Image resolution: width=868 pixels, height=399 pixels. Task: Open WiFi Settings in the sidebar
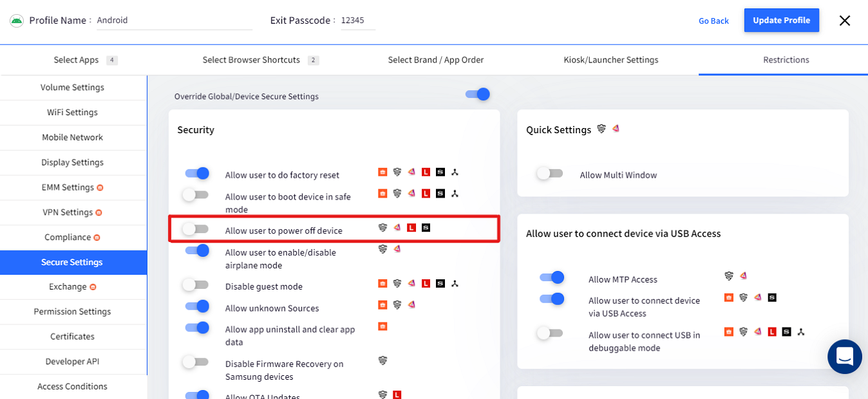73,113
